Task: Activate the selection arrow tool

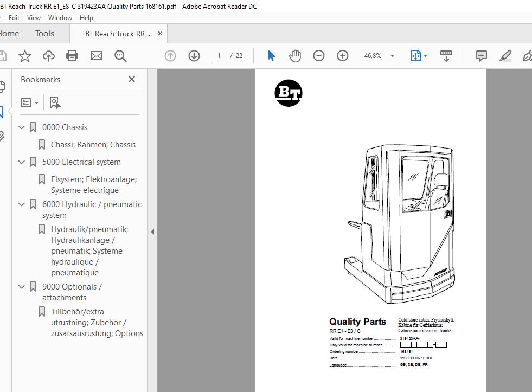Action: tap(272, 56)
